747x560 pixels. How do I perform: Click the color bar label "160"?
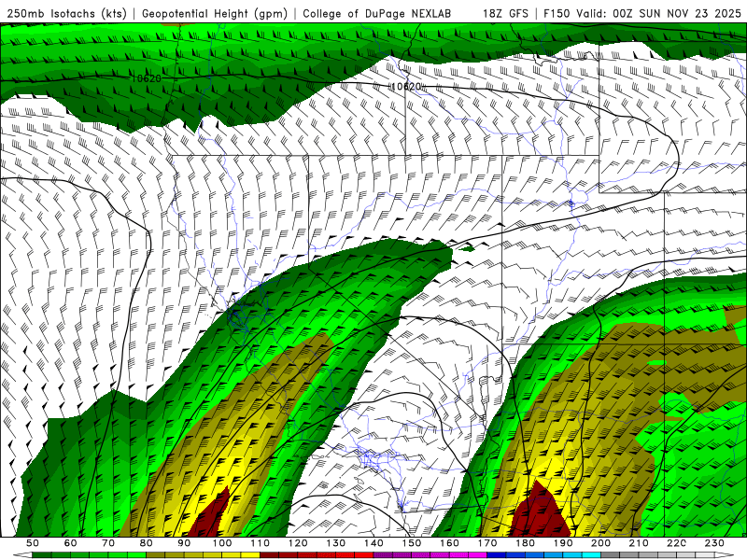tap(449, 543)
